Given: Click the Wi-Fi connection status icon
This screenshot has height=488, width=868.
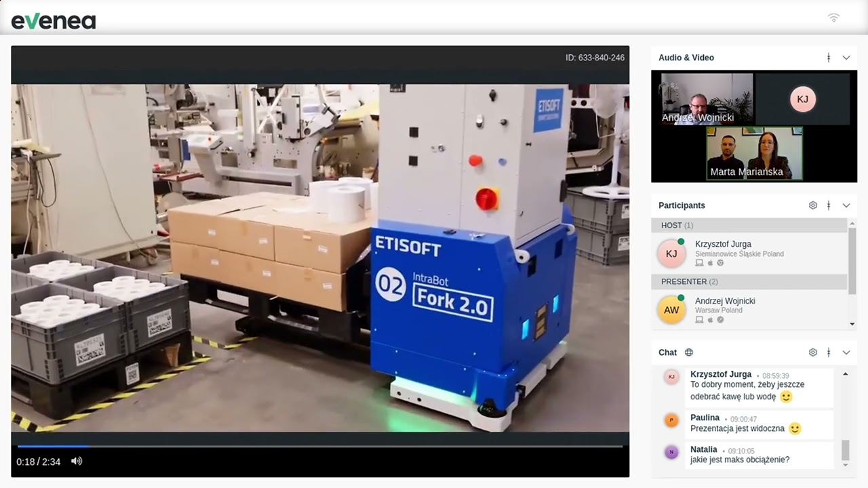Looking at the screenshot, I should click(834, 18).
